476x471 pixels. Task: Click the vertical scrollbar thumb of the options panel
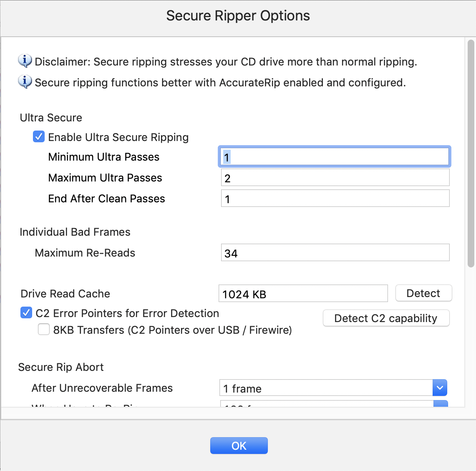(471, 154)
